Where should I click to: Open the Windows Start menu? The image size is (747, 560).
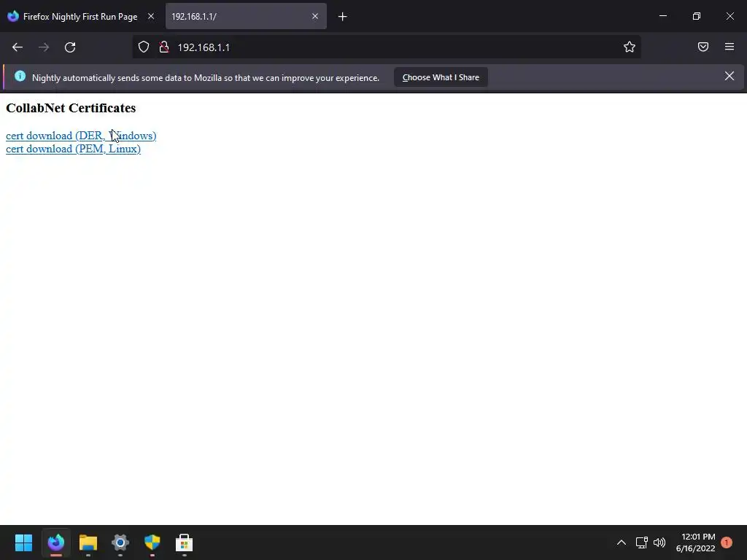[23, 542]
